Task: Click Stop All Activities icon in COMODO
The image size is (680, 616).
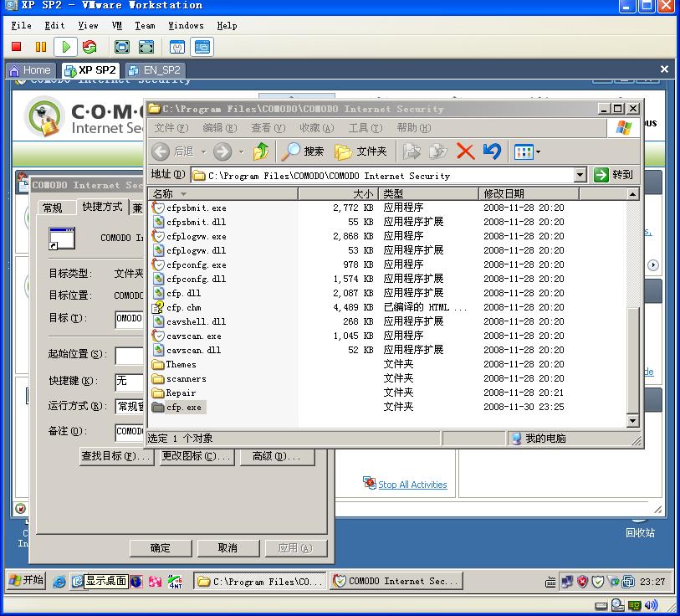Action: (x=369, y=483)
